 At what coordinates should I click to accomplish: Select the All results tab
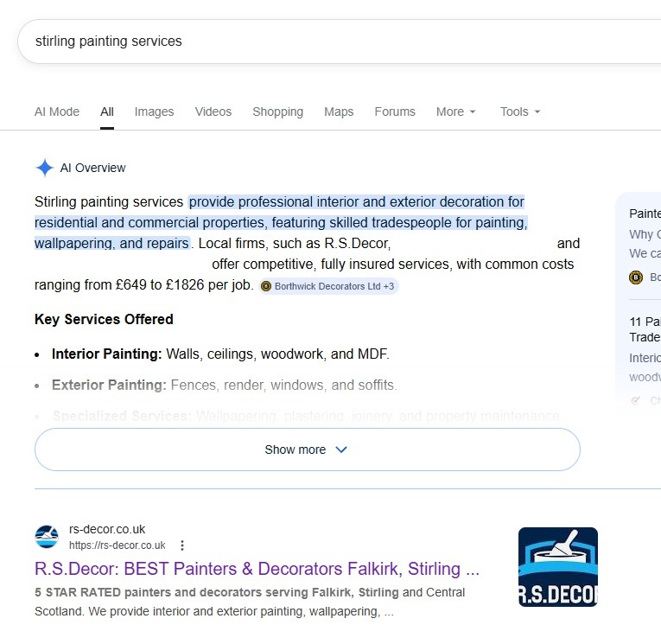click(x=107, y=112)
